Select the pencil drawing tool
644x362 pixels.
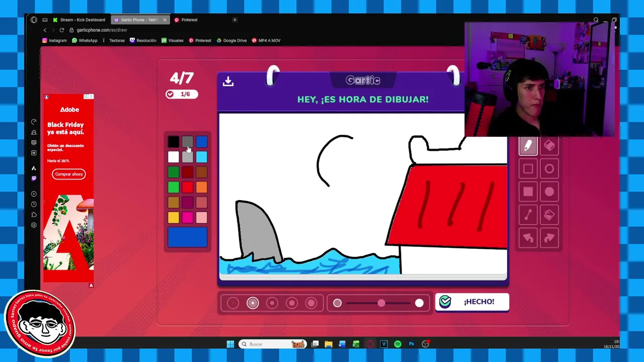[528, 146]
